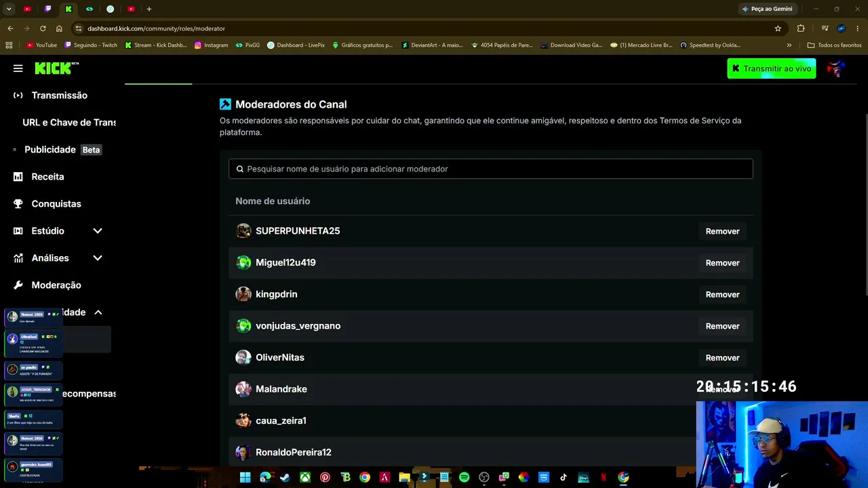Remove moderator OliverNitas
868x488 pixels.
coord(722,358)
